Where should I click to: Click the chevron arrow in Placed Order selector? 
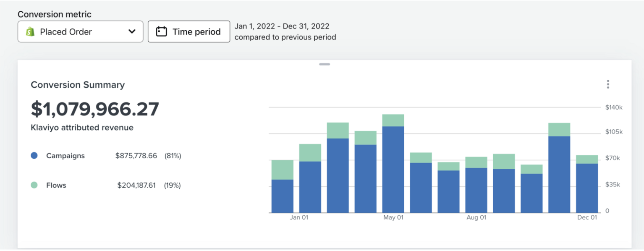[x=131, y=31]
